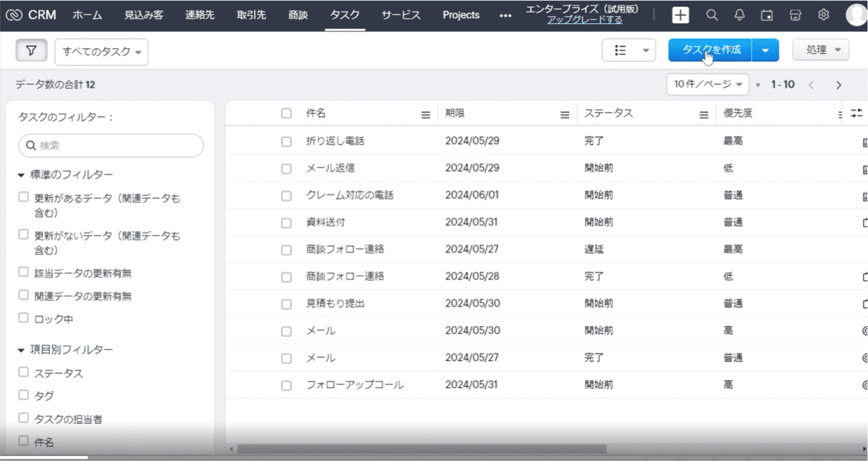The height and width of the screenshot is (461, 868).
Task: Enable 関連データの更新有無 filter checkbox
Action: pos(23,295)
